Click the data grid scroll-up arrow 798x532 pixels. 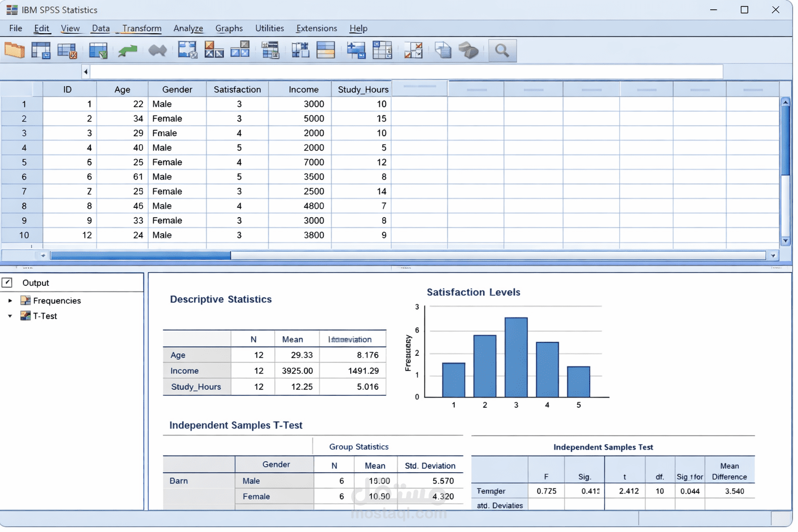pyautogui.click(x=786, y=102)
